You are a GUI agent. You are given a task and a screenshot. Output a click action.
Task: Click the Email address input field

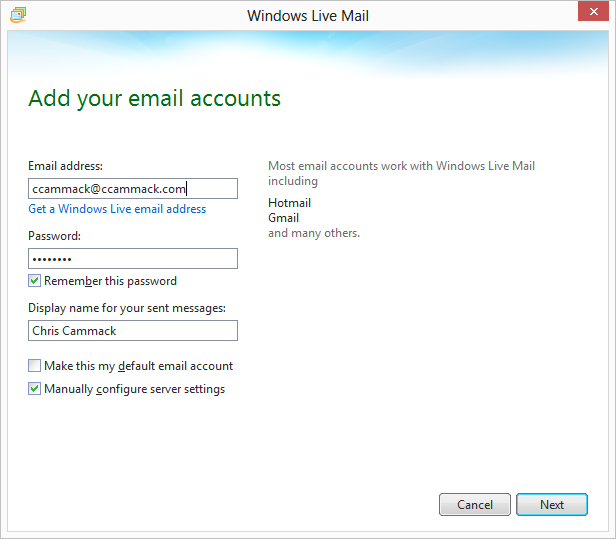coord(133,189)
